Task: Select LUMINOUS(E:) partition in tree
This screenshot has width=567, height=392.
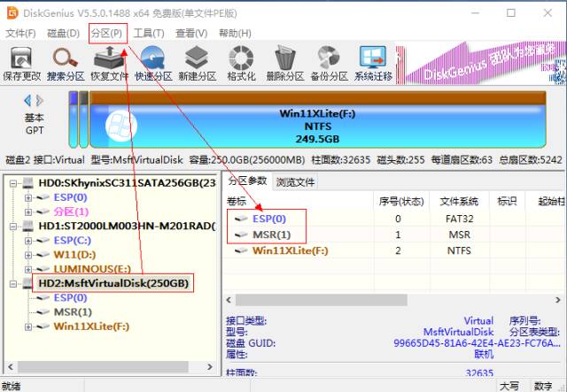Action: (x=92, y=269)
